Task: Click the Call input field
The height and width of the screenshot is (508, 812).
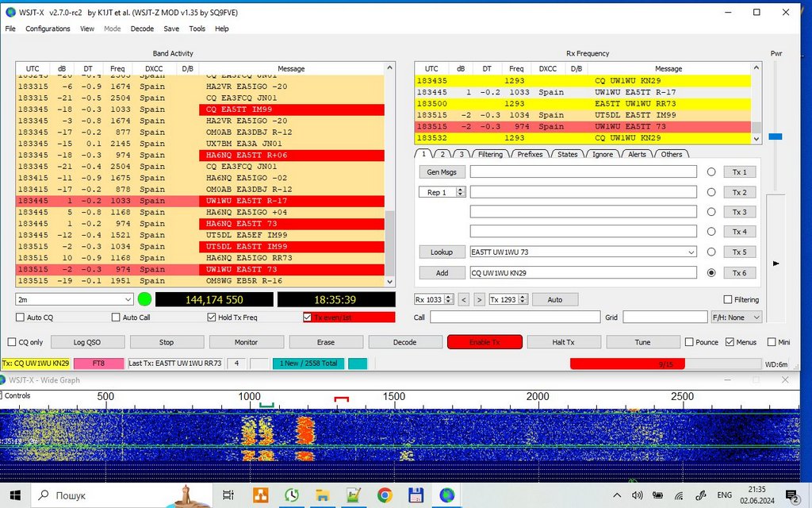Action: pos(515,317)
